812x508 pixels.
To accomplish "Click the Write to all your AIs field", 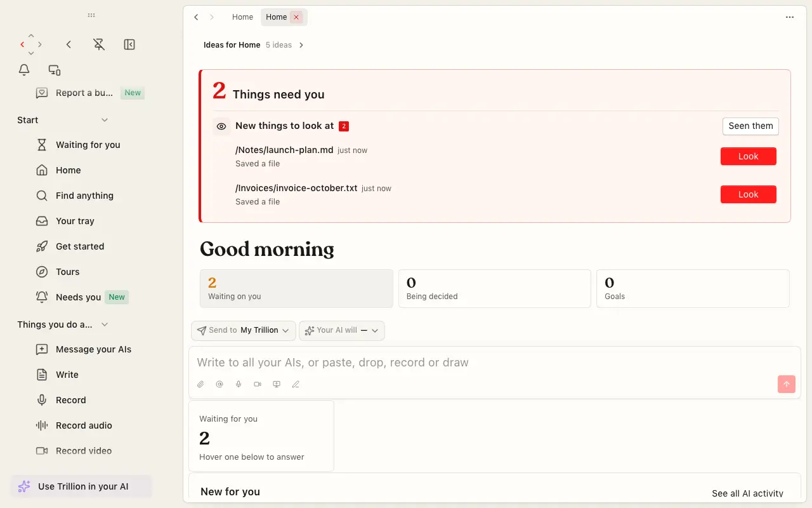I will (x=495, y=363).
